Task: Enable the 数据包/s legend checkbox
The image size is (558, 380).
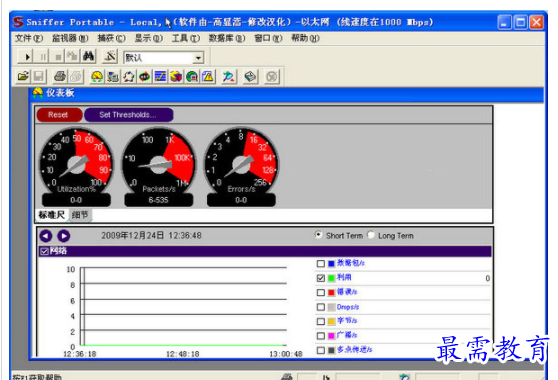Action: (321, 264)
